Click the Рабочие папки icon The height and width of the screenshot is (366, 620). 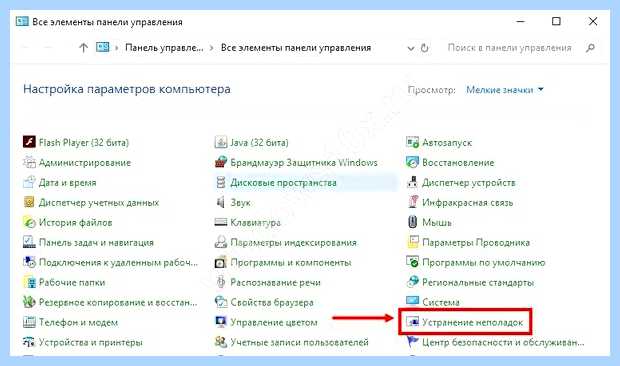[29, 282]
